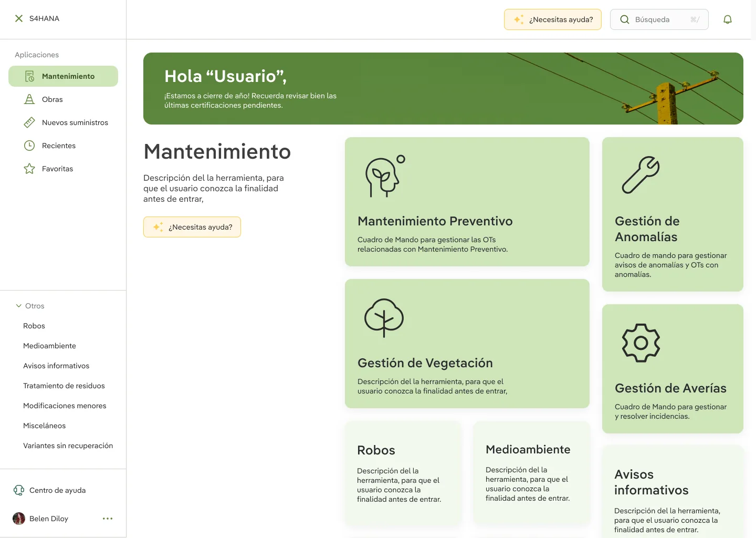Viewport: 756px width, 538px height.
Task: Close the S4HANA sidebar with the X icon
Action: [x=19, y=18]
